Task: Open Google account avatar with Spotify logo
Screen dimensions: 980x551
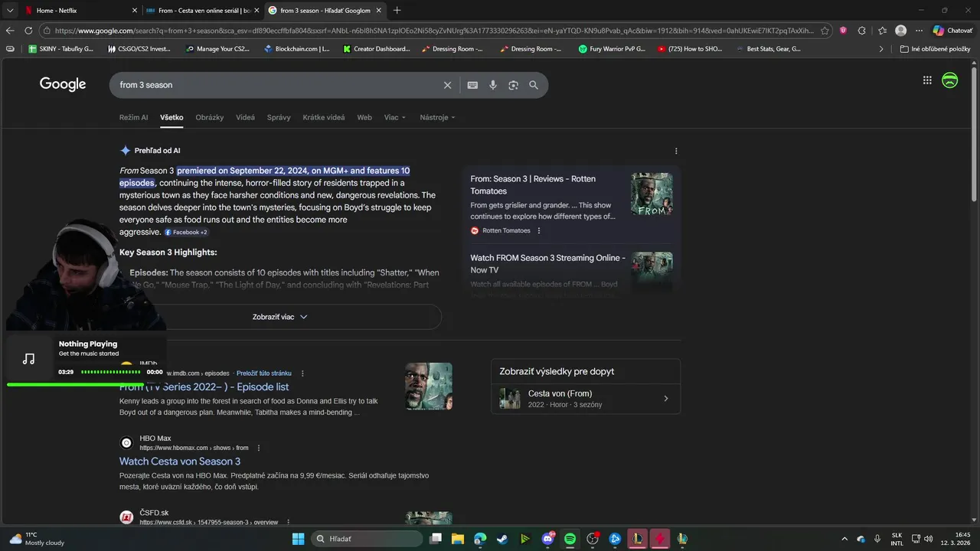Action: tap(950, 80)
